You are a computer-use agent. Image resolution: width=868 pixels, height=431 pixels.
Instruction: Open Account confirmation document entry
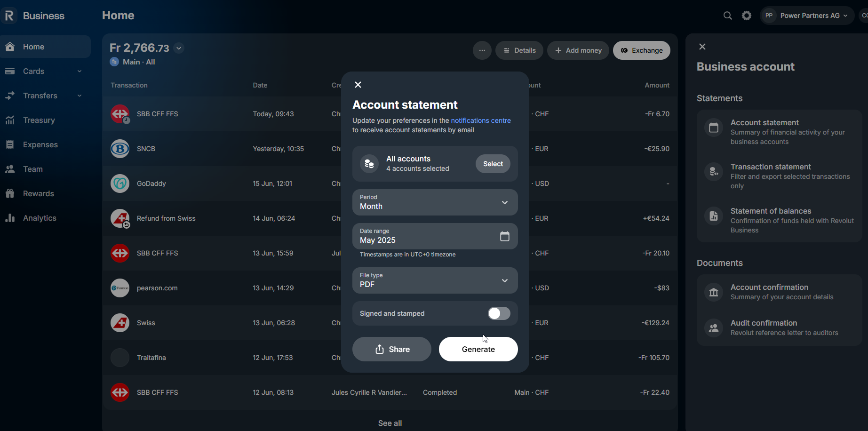[780, 292]
